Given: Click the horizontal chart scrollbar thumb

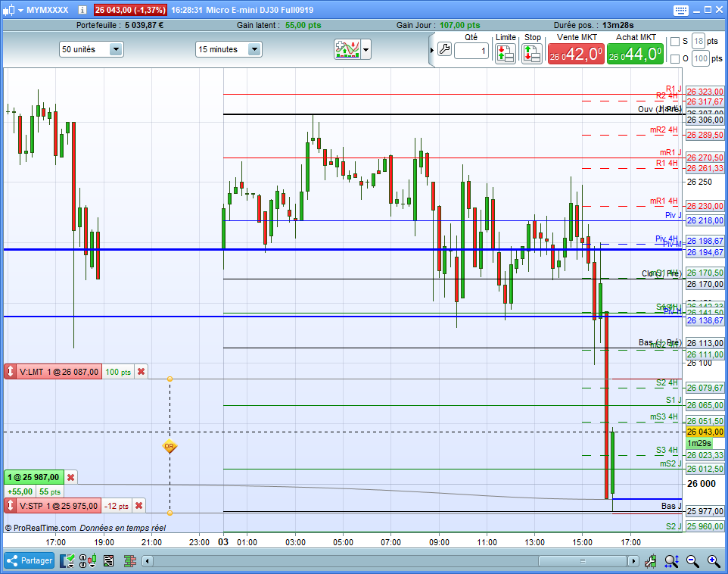Looking at the screenshot, I should click(x=583, y=561).
